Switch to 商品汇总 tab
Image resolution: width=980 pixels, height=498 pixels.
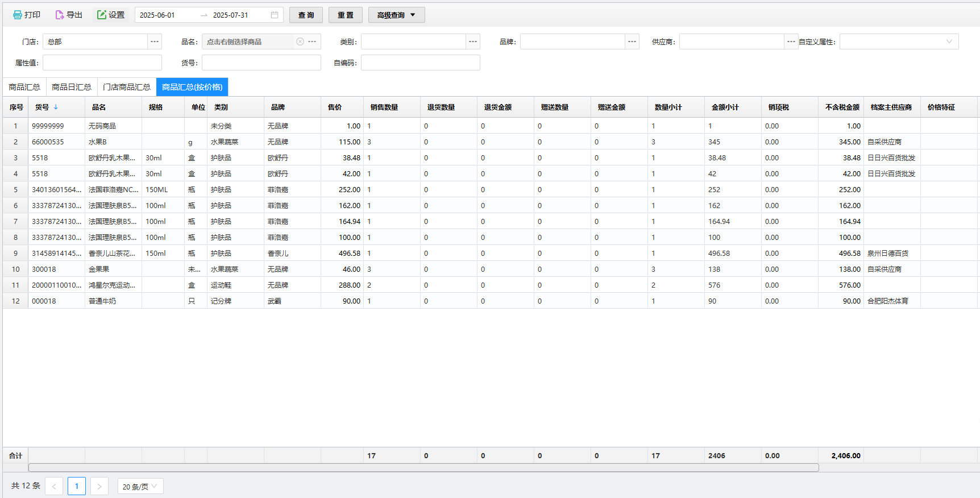[x=24, y=87]
